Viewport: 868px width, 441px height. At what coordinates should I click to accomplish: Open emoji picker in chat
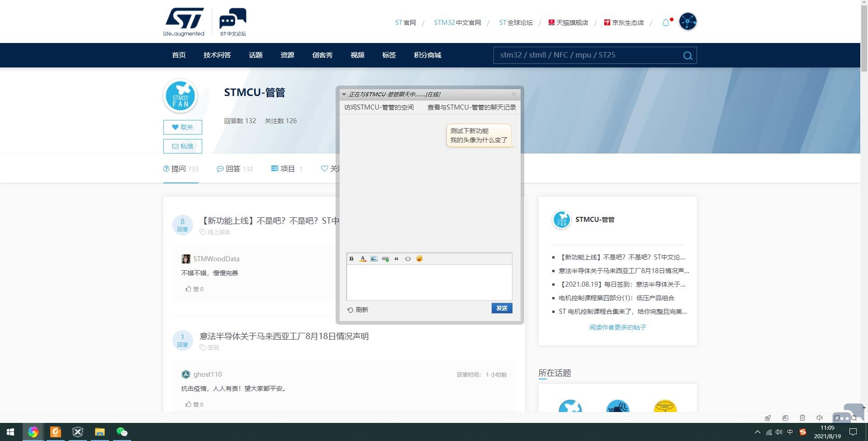[x=419, y=259]
